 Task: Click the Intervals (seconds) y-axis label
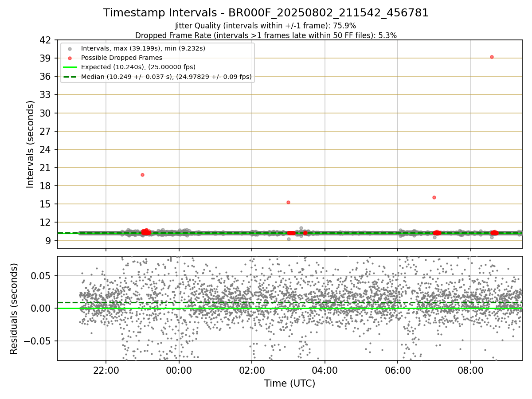30,144
